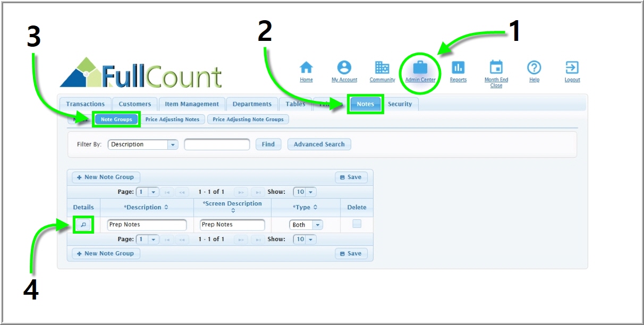This screenshot has width=644, height=325.
Task: Open the Help question mark icon
Action: pyautogui.click(x=534, y=68)
